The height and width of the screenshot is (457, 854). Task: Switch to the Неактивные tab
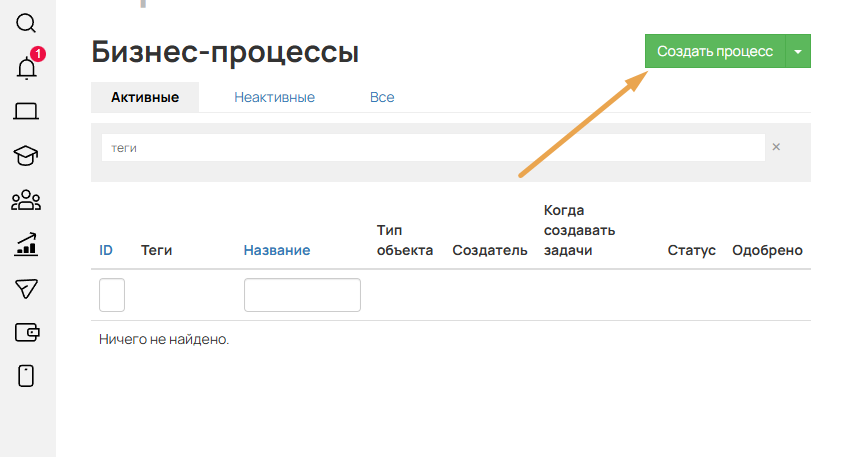point(275,97)
